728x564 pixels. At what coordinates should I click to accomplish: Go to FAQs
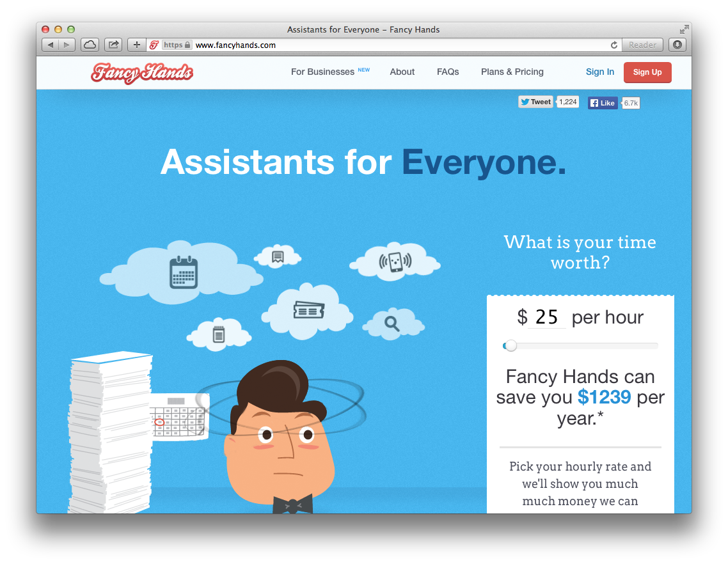coord(448,72)
